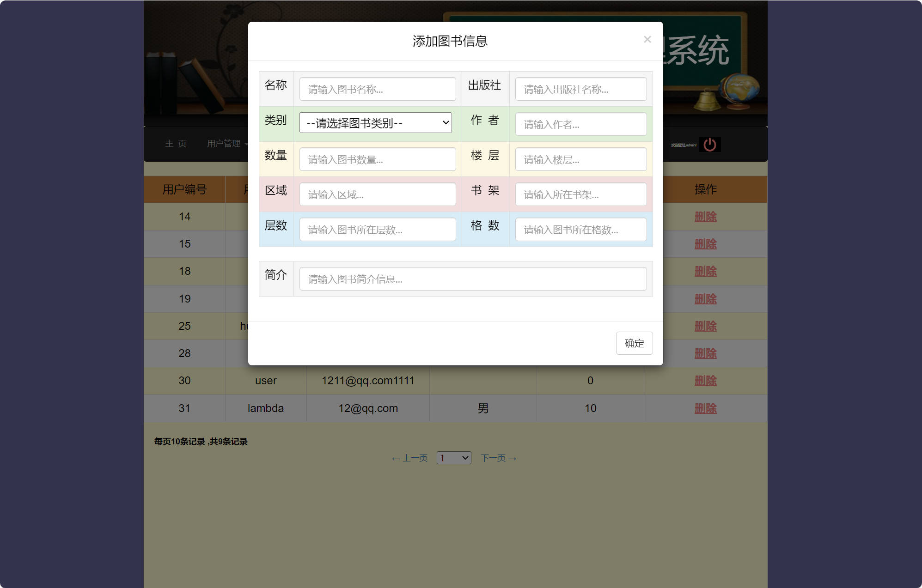Focus the book introduction field
The width and height of the screenshot is (922, 588).
point(472,279)
